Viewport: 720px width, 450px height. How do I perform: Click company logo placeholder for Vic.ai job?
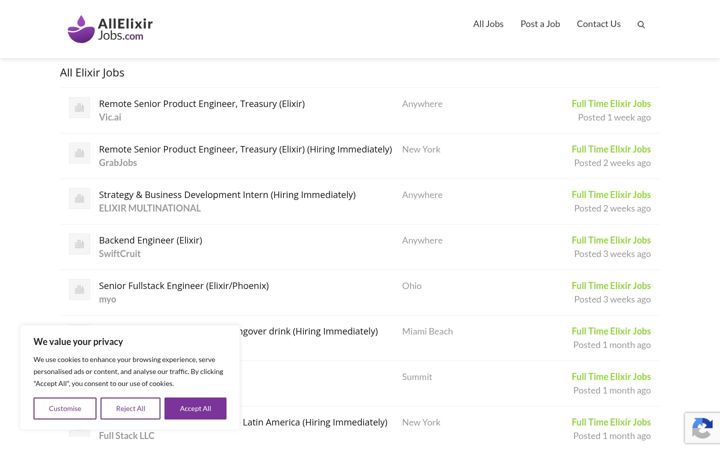(x=79, y=108)
